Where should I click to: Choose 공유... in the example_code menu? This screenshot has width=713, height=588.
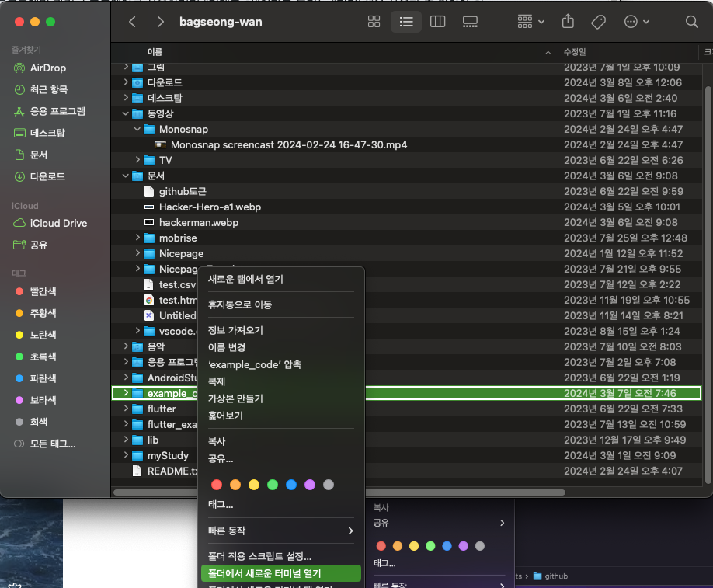click(x=281, y=459)
